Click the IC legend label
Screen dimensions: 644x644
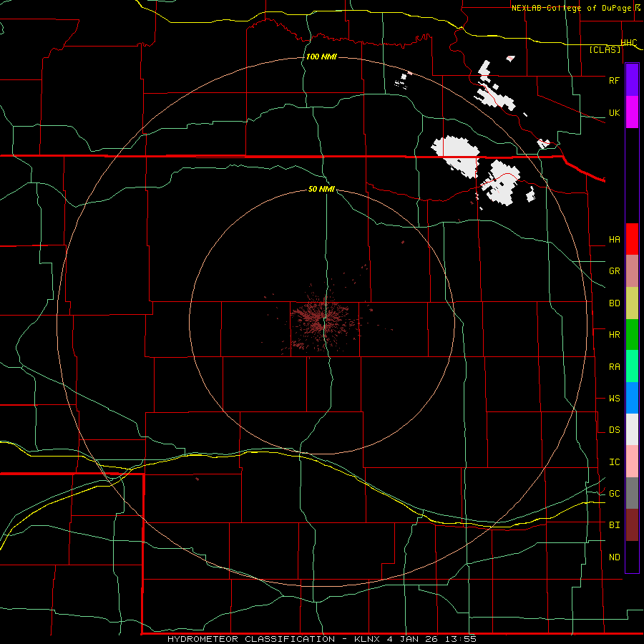coord(614,462)
